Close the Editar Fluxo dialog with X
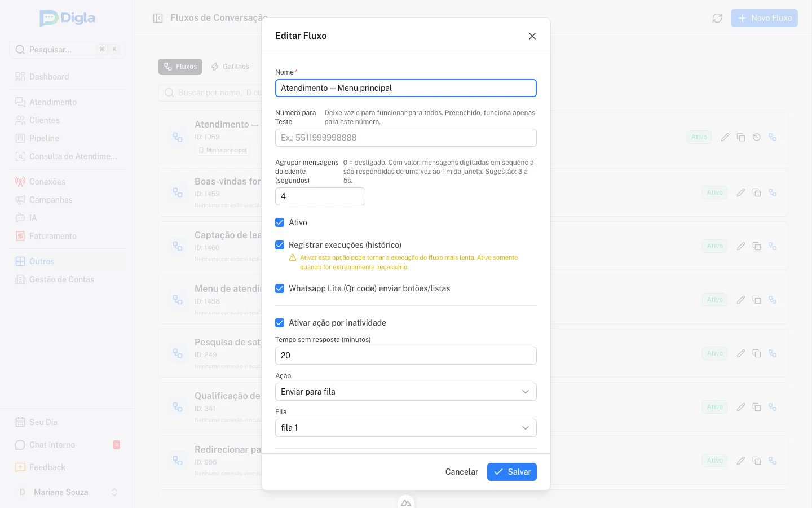The image size is (812, 508). (x=532, y=36)
